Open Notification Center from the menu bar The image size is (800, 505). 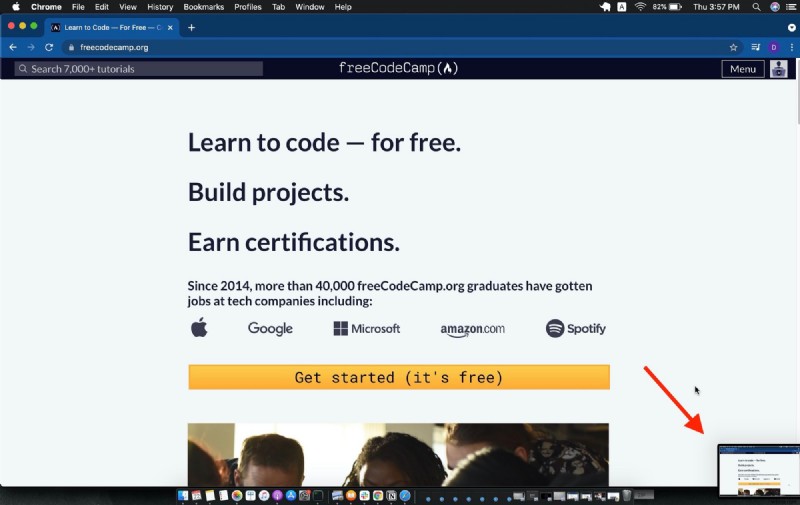click(791, 7)
